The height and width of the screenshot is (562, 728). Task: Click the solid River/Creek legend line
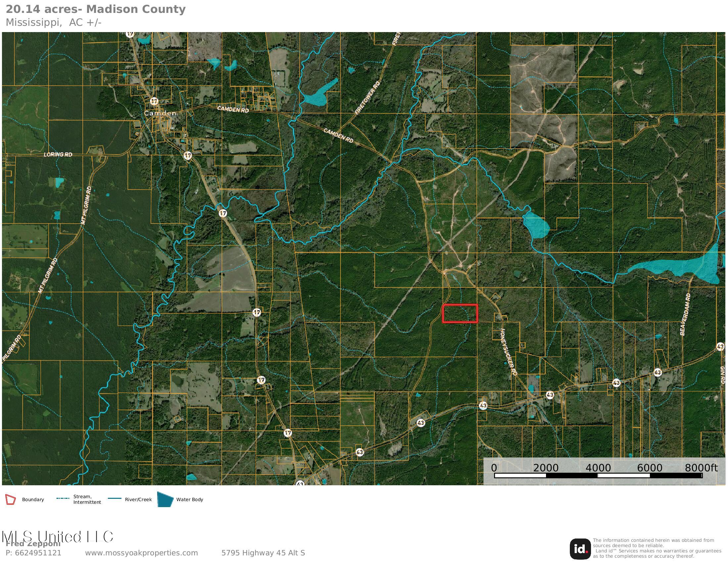pyautogui.click(x=114, y=499)
